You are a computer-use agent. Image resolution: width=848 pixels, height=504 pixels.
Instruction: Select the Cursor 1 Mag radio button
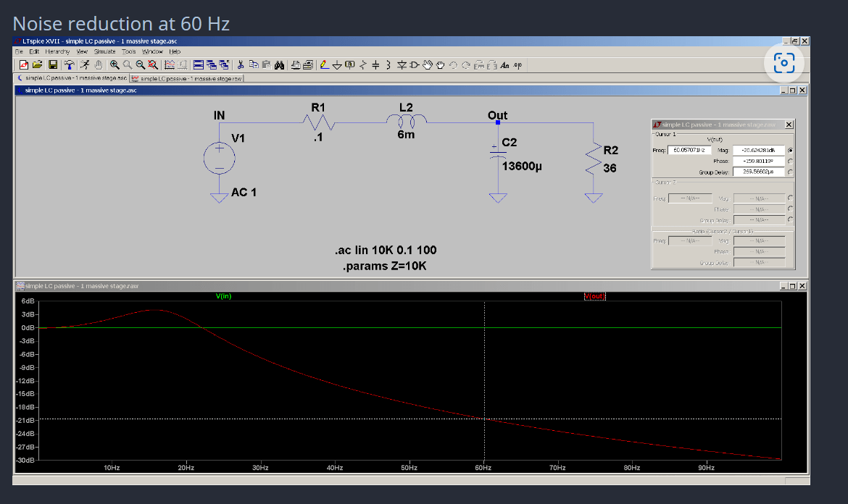[790, 150]
